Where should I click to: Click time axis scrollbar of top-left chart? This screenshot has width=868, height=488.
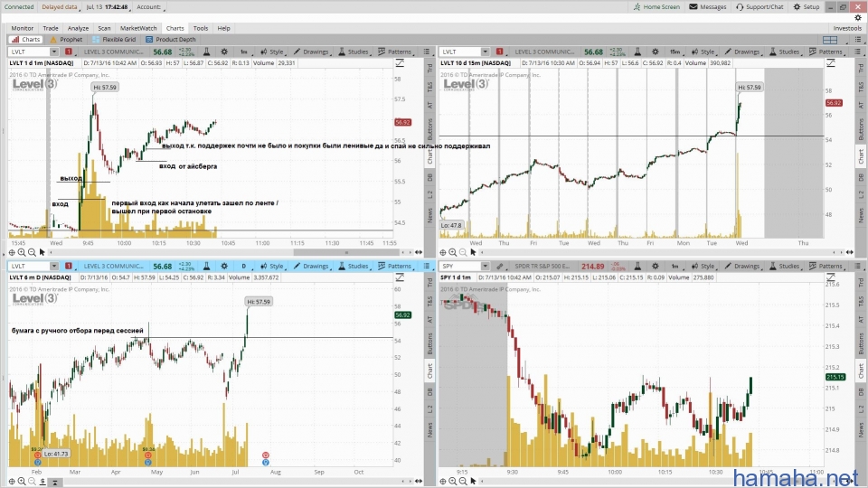click(346, 252)
